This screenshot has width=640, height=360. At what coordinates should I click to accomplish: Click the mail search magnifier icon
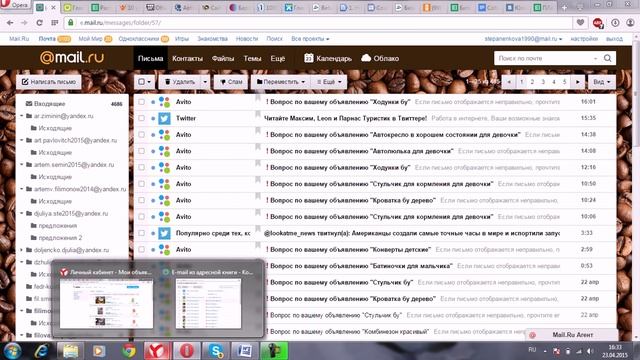(607, 58)
